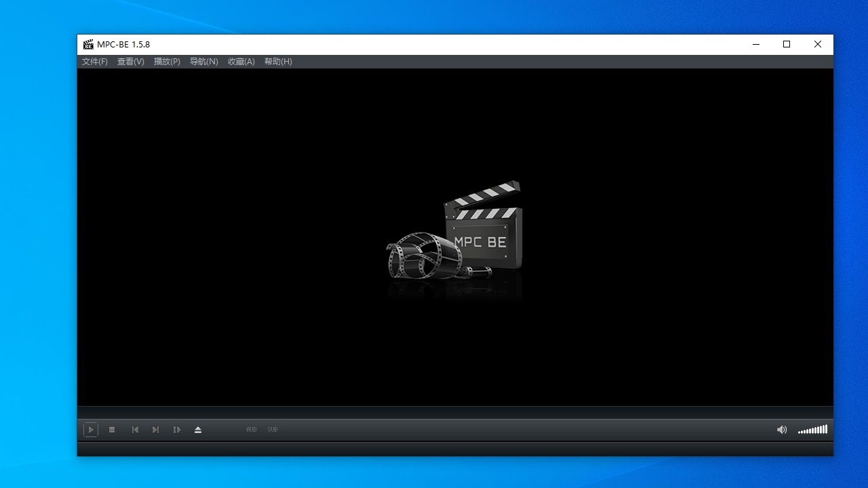Open the 文件(F) menu
This screenshot has height=488, width=868.
pos(95,62)
